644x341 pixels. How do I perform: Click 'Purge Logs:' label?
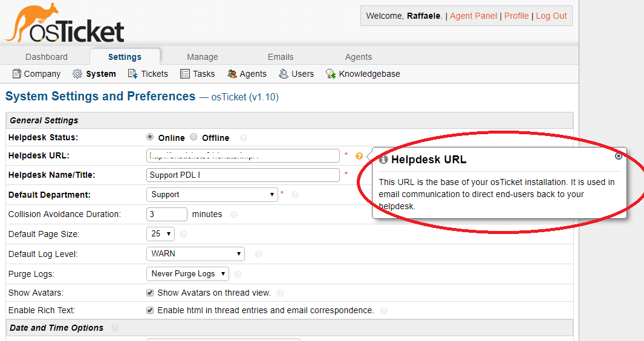[31, 274]
